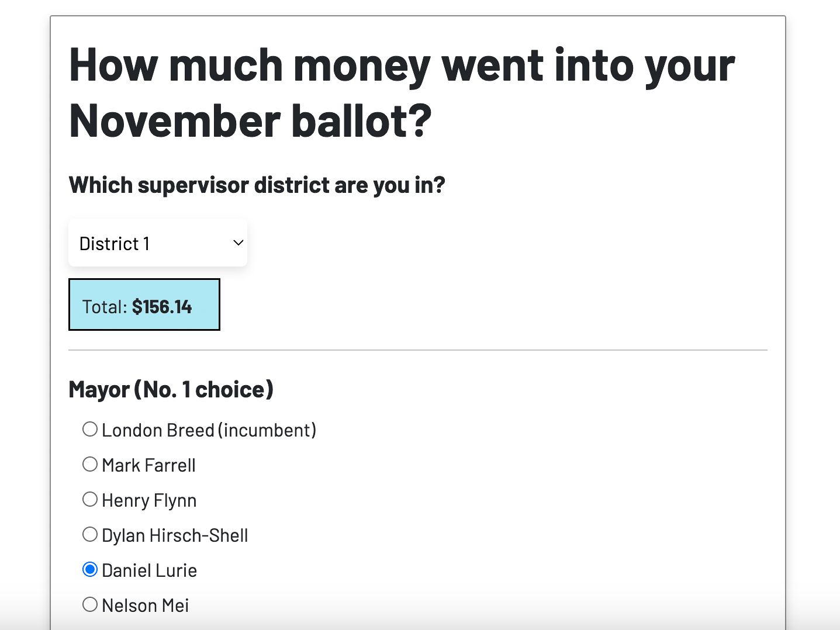
Task: Click the 'Mark Farrell' candidate name
Action: tap(148, 465)
